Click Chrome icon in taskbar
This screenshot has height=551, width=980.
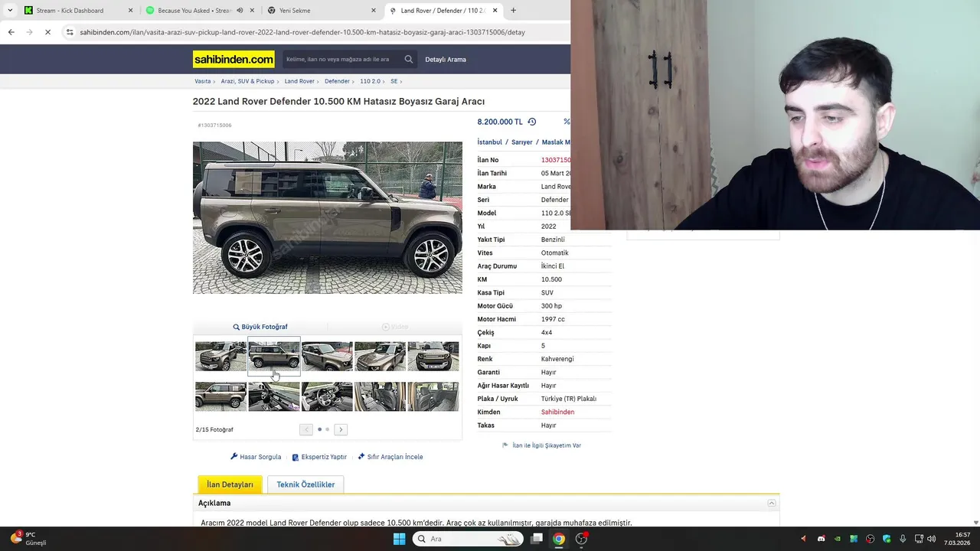click(559, 539)
